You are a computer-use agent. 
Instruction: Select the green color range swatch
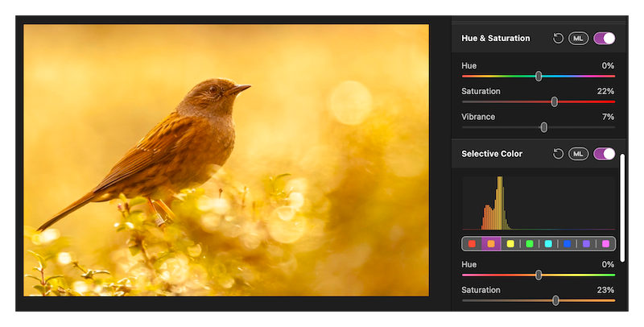(529, 244)
